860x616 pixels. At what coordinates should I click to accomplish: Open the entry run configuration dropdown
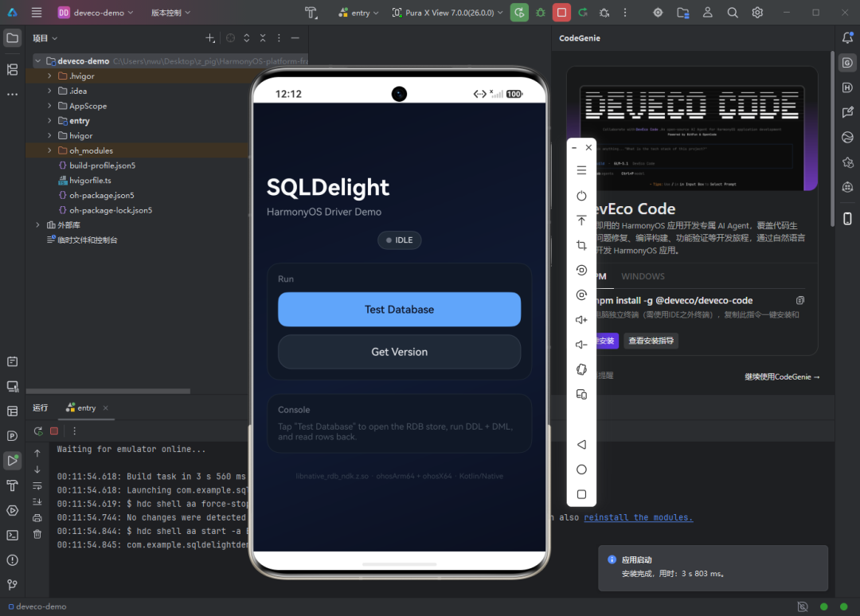pos(358,13)
